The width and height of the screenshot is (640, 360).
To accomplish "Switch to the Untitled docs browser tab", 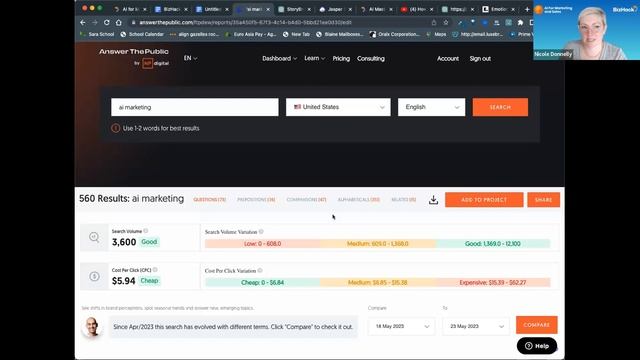I will pyautogui.click(x=212, y=9).
